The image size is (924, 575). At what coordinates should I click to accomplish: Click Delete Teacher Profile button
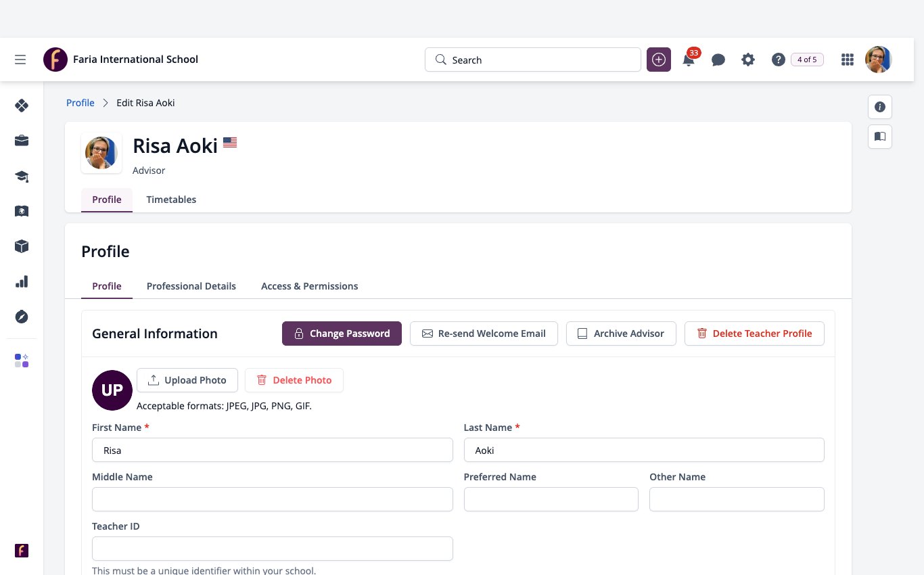[x=754, y=333]
